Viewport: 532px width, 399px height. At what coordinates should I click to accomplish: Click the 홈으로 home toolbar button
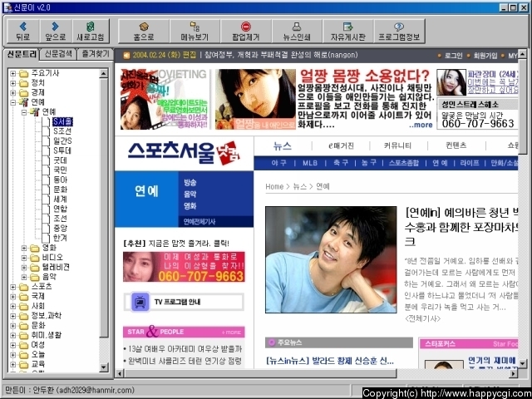coord(144,31)
